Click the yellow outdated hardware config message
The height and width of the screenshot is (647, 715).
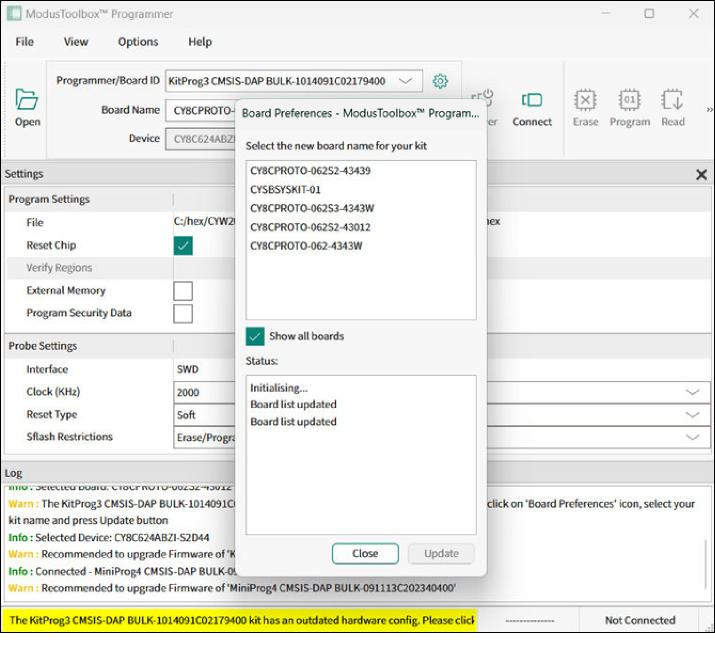241,621
